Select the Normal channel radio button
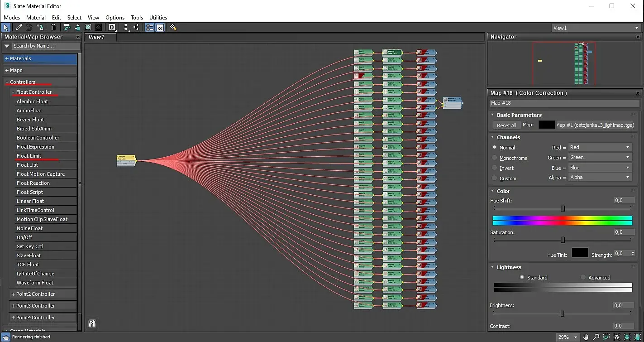Viewport: 644px width, 342px height. tap(495, 147)
